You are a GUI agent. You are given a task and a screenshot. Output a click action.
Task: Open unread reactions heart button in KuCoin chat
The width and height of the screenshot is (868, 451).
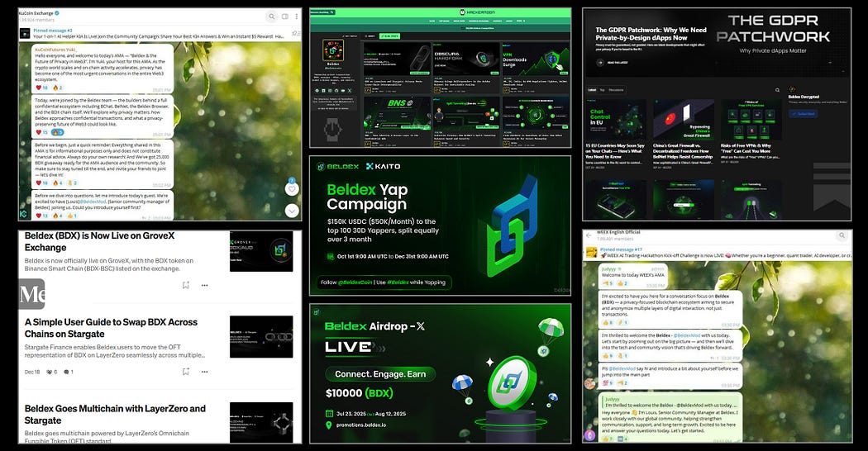292,188
